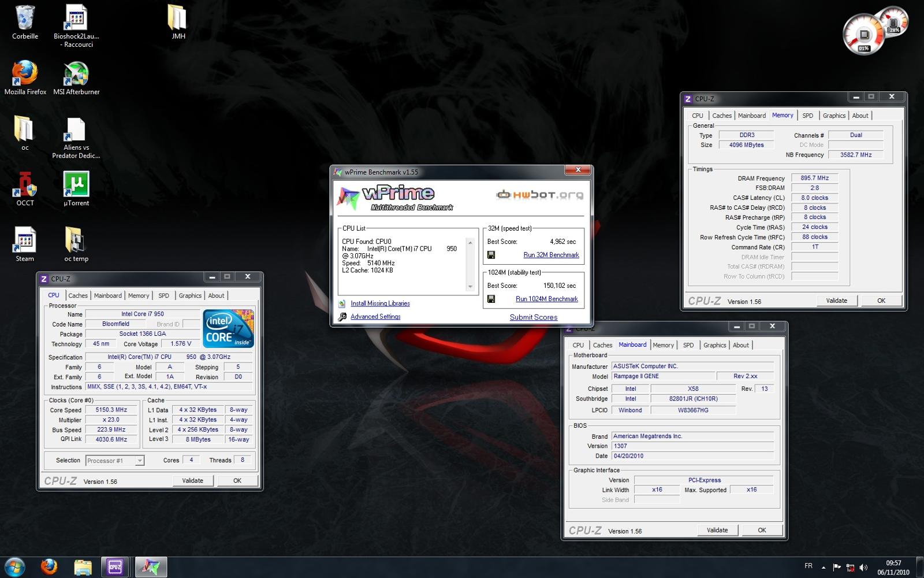924x578 pixels.
Task: Open Install Missing Libraries link
Action: (380, 303)
